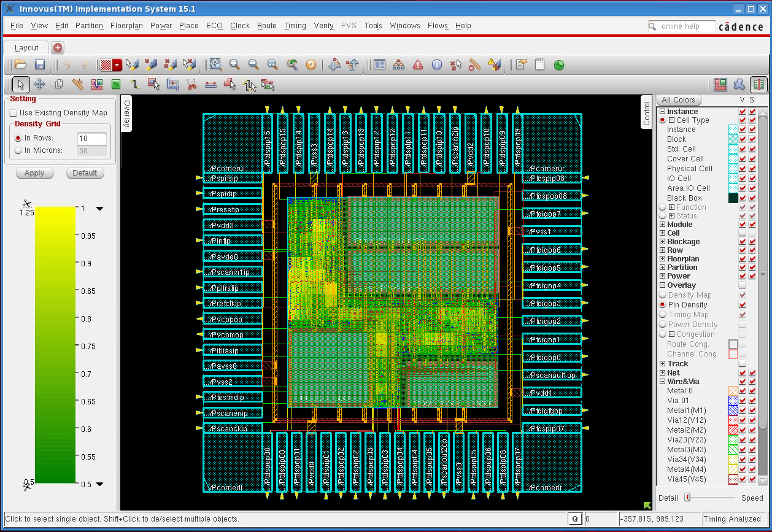The height and width of the screenshot is (532, 772).
Task: Select the Move object tool
Action: click(x=40, y=84)
